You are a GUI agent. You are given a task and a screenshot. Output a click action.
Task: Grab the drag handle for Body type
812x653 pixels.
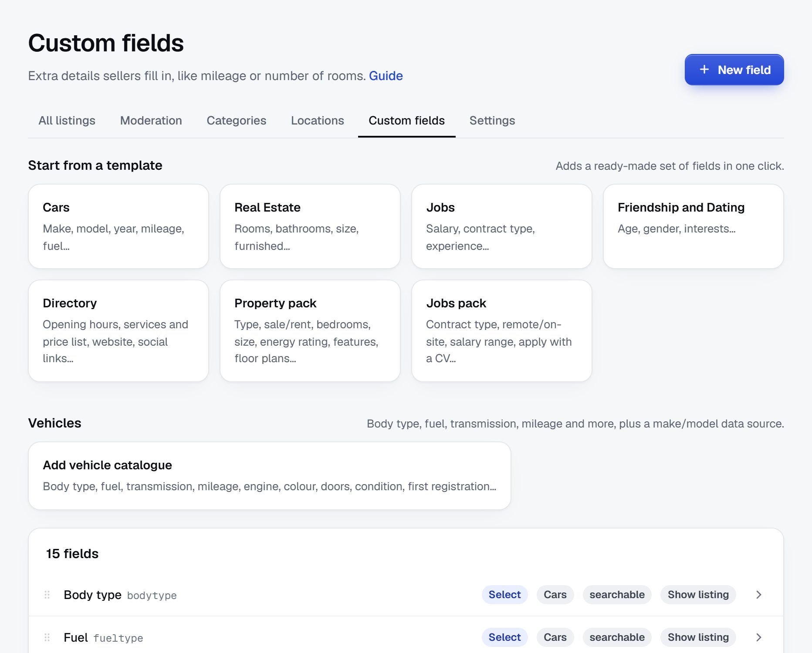[47, 595]
